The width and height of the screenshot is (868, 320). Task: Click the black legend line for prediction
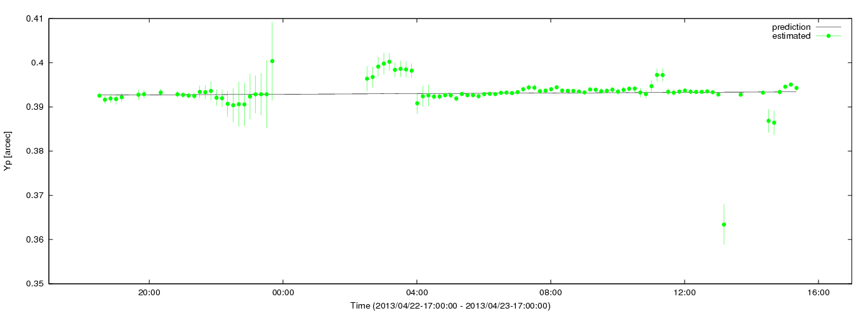(x=828, y=27)
